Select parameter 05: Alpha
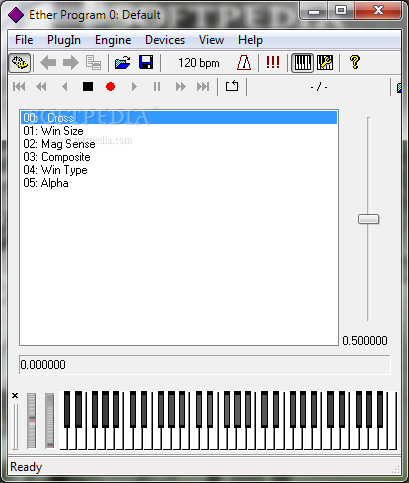409x483 pixels. tap(179, 183)
